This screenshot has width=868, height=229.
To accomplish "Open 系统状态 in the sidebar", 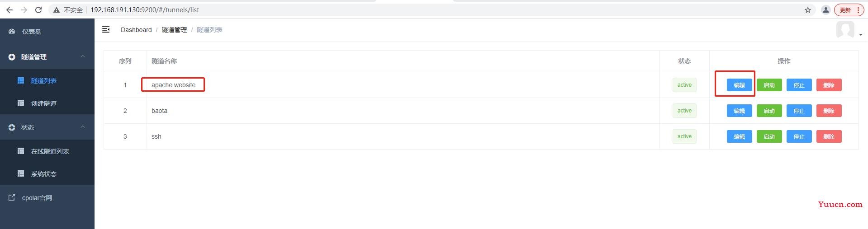I will [x=47, y=174].
